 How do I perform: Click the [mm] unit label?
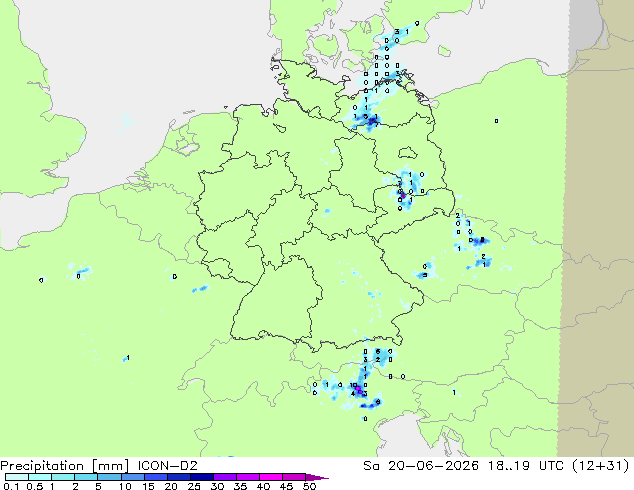pyautogui.click(x=111, y=466)
